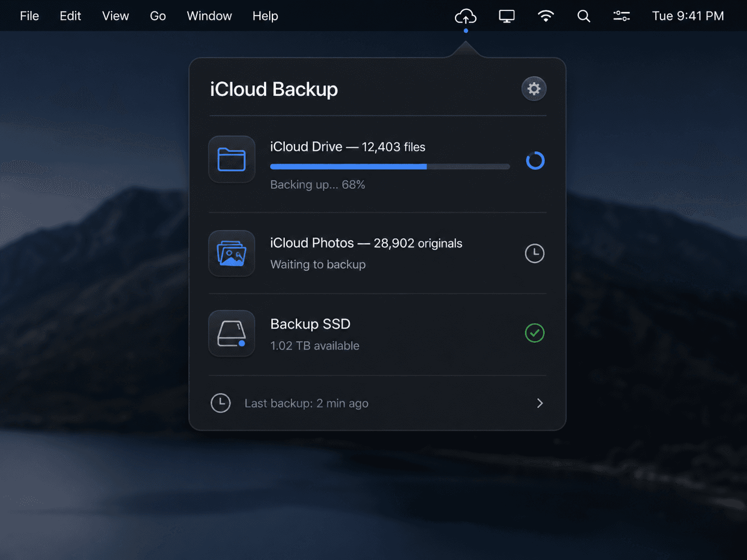Screen dimensions: 747x560
Task: Open the Help menu
Action: 265,16
